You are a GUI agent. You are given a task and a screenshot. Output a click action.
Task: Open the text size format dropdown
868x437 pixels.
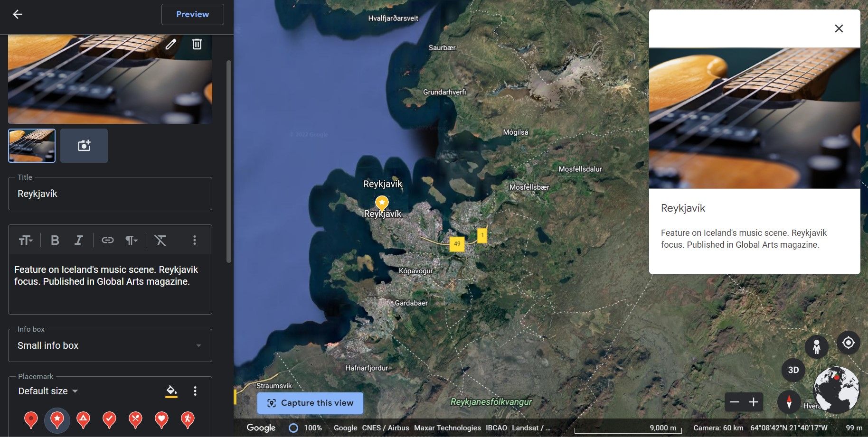pos(26,240)
